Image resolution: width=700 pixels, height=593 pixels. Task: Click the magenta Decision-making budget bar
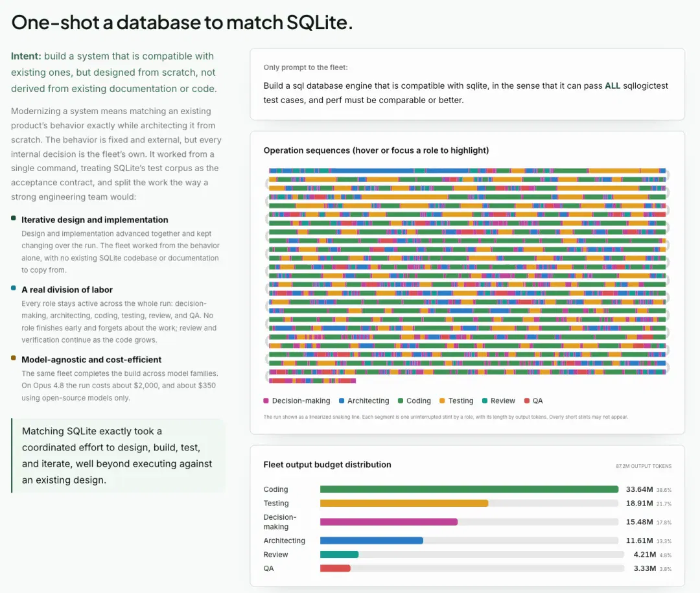tap(389, 522)
